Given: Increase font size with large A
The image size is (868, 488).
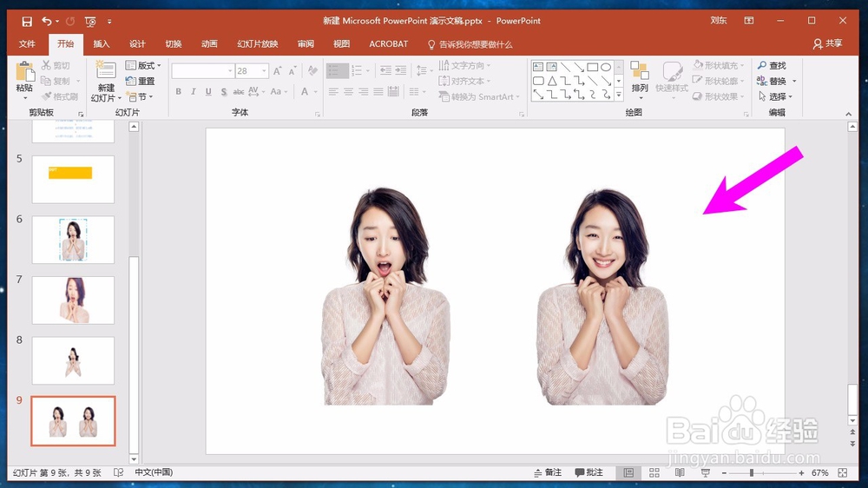Looking at the screenshot, I should 278,71.
